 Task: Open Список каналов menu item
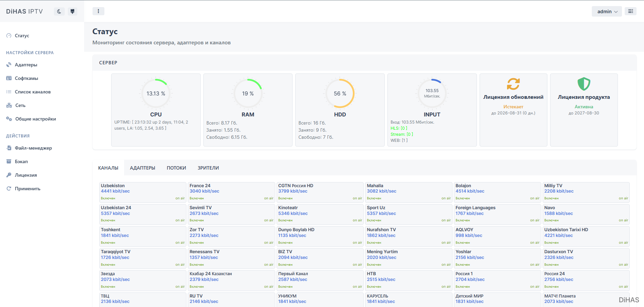point(33,92)
